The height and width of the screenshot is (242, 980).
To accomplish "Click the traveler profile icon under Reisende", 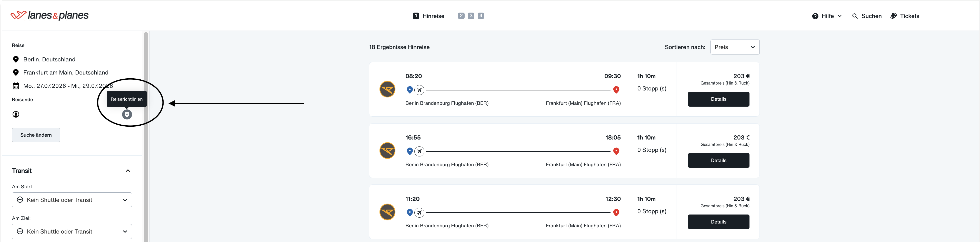I will pos(16,114).
